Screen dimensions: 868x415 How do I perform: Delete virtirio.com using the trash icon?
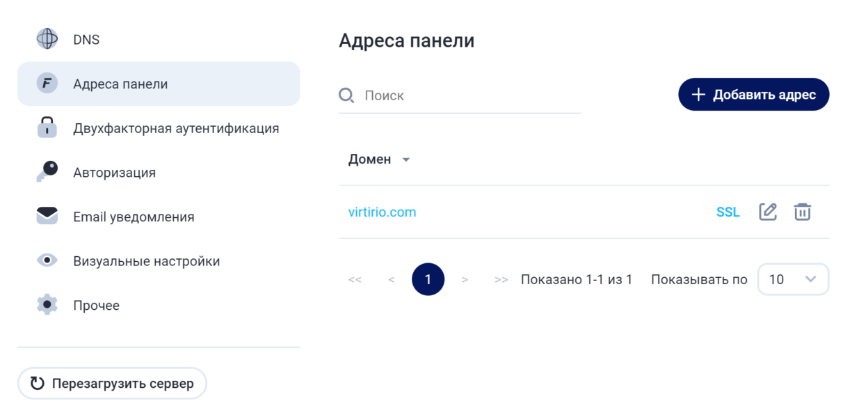pyautogui.click(x=803, y=212)
